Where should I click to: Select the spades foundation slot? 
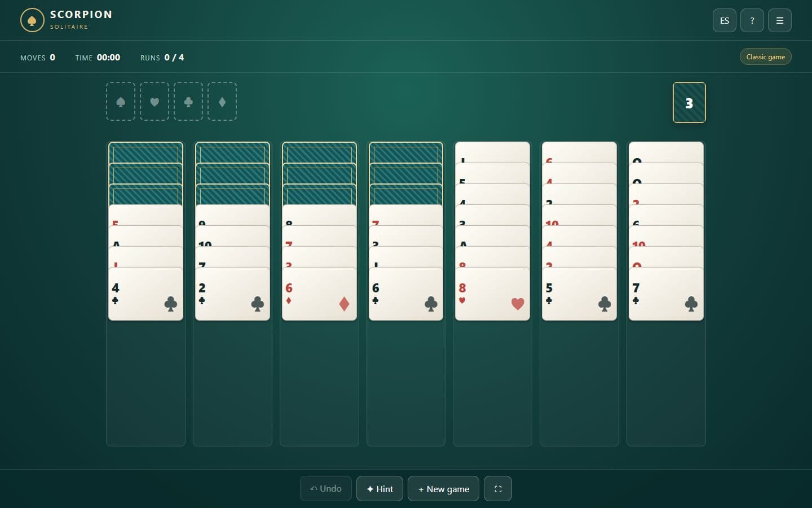121,102
